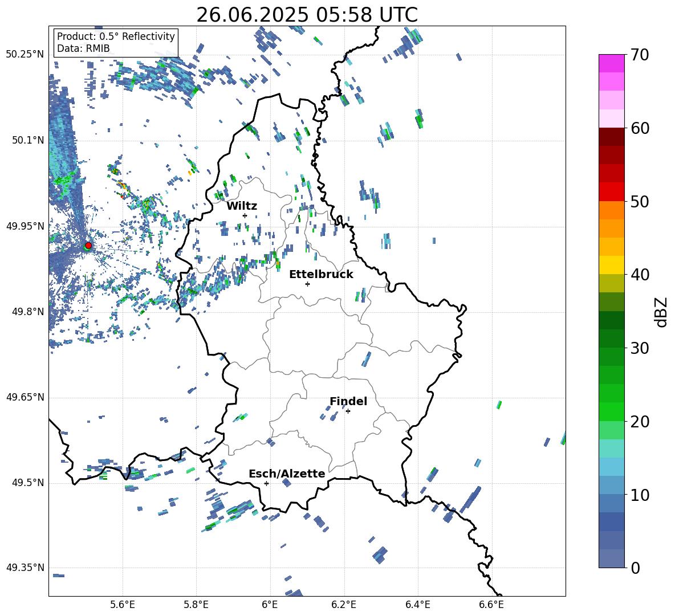Click the slate blue colorbar segment at bottom
Viewport: 675px width, 616px height.
pyautogui.click(x=612, y=558)
